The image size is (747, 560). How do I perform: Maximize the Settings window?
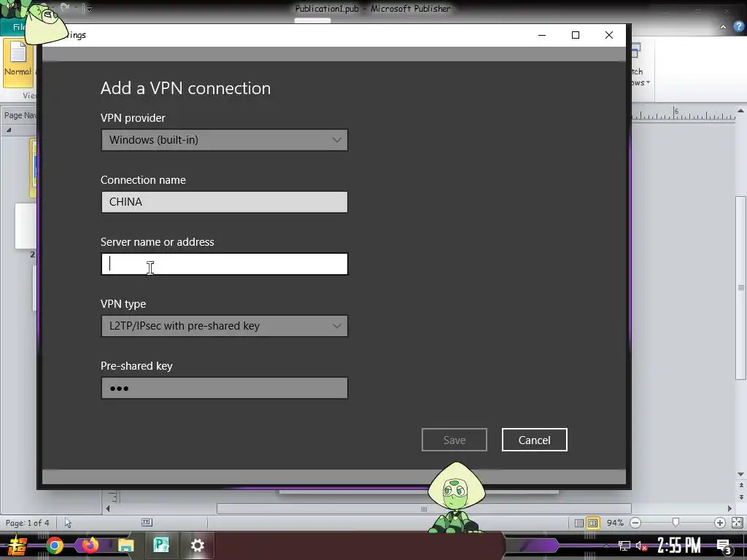pyautogui.click(x=576, y=35)
